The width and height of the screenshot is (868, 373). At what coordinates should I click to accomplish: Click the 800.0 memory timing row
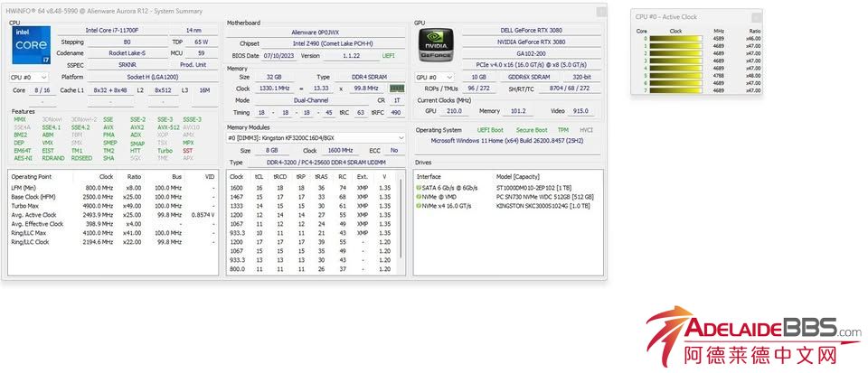(x=313, y=269)
